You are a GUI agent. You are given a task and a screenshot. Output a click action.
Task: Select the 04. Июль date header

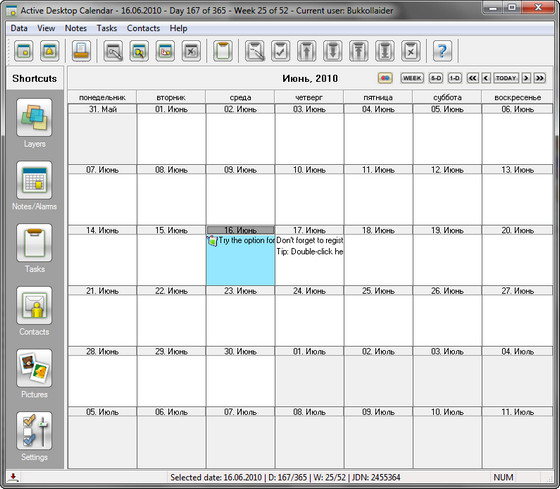click(518, 351)
